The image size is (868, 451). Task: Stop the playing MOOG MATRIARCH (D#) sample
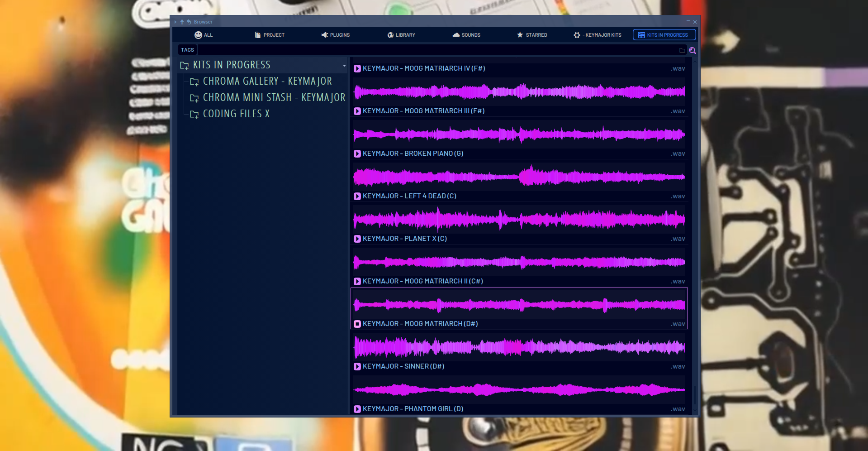[357, 324]
